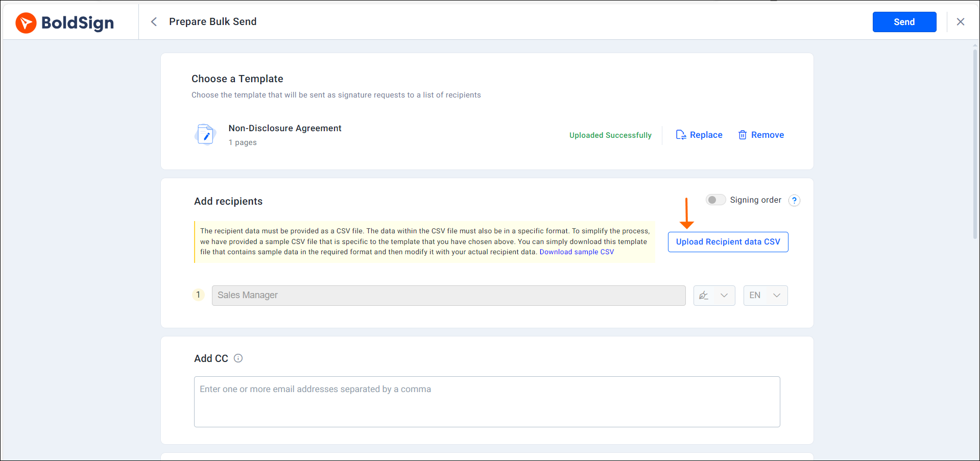The height and width of the screenshot is (461, 980).
Task: Click the Upload Recipient data CSV button
Action: (728, 241)
